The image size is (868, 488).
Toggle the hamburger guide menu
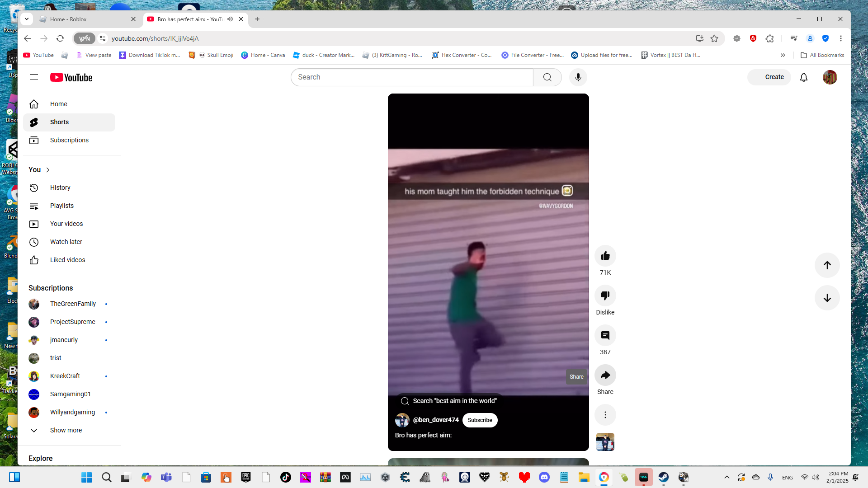coord(34,77)
